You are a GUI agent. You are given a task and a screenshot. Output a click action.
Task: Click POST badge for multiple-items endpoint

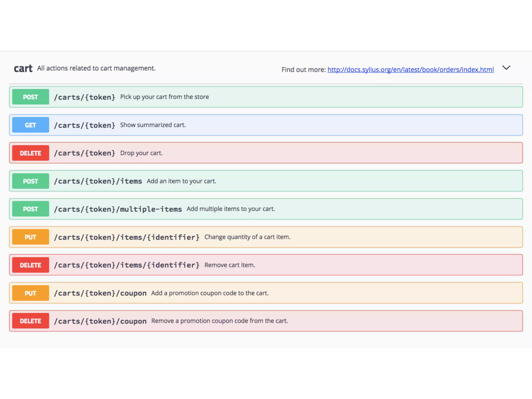pyautogui.click(x=30, y=209)
